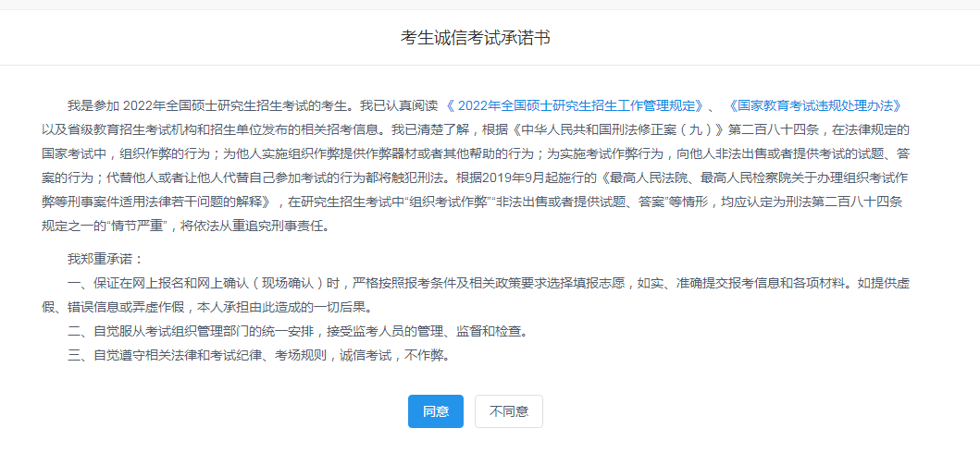Open the 2022年全国硕士研究生招生工作管理规定 link
The image size is (980, 465).
577,104
